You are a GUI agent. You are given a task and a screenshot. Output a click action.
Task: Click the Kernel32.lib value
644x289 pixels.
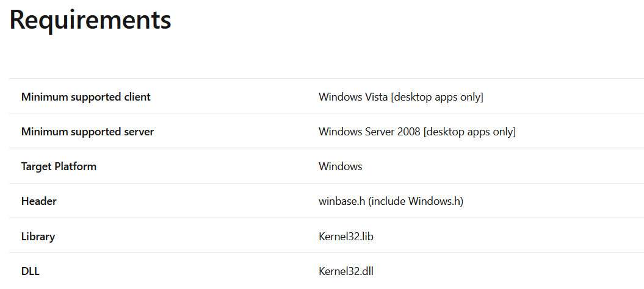pyautogui.click(x=346, y=237)
